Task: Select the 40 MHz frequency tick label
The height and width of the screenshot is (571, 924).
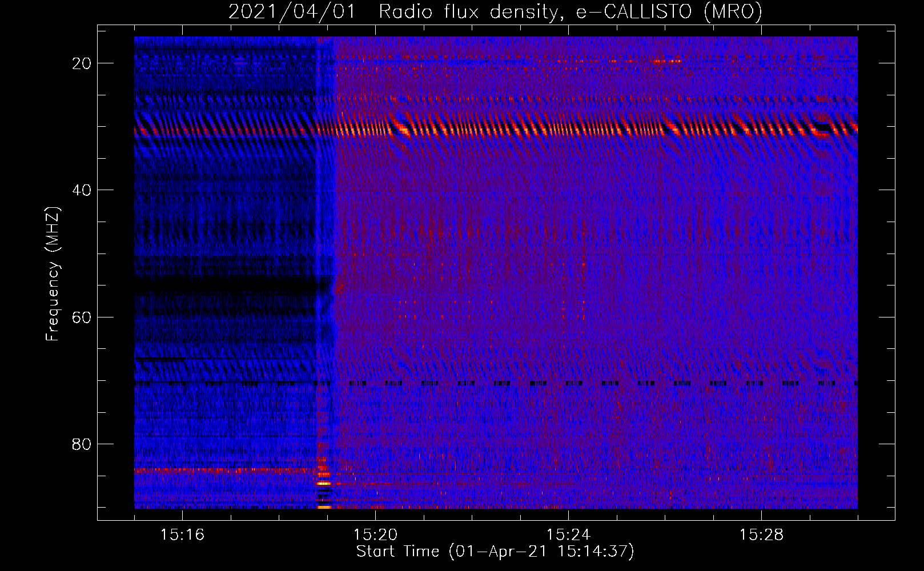Action: point(82,190)
